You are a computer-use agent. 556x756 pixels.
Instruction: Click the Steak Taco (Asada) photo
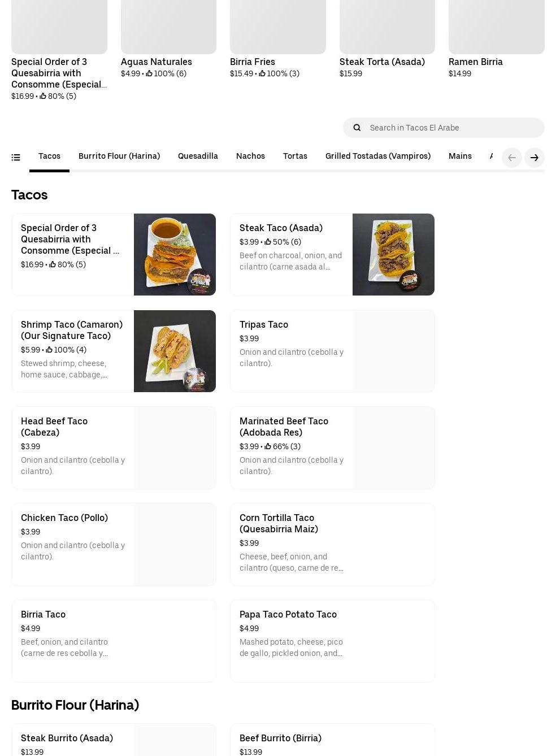(x=393, y=254)
